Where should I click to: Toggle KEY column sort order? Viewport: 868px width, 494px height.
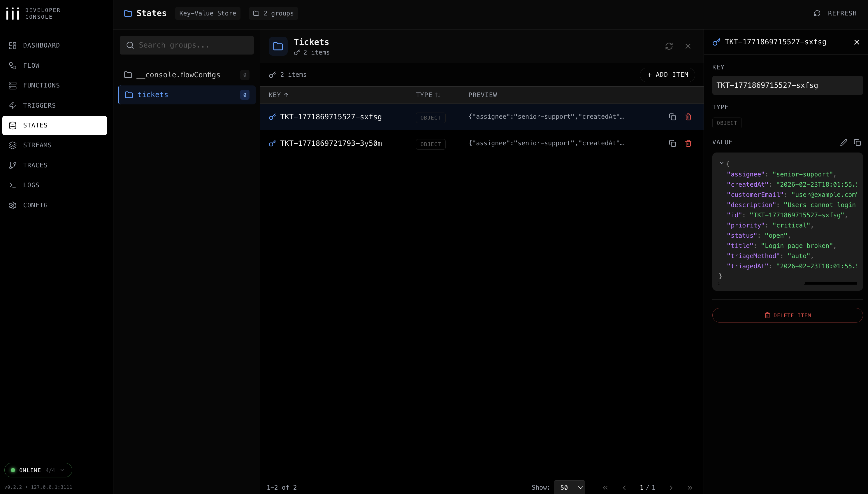click(278, 95)
